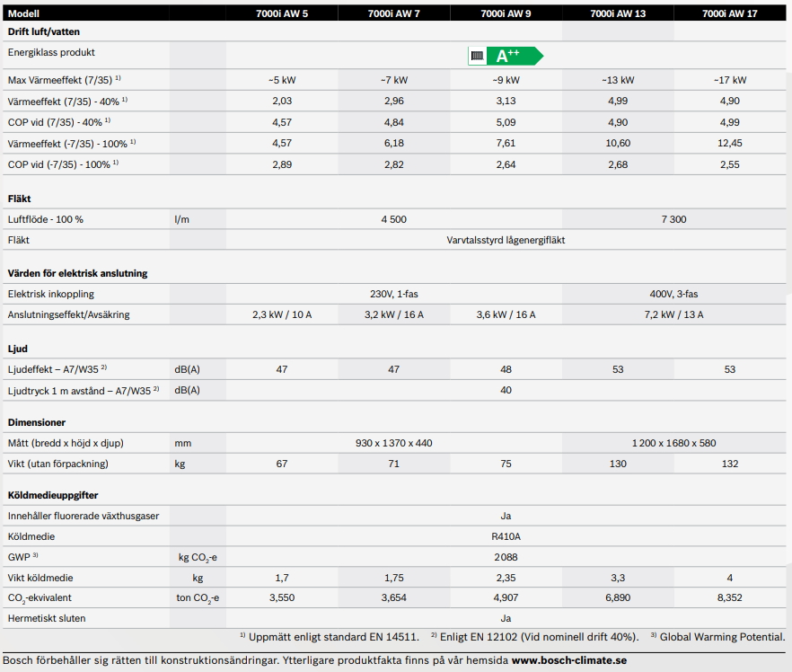Select the 400V, 3-fas connection cell
The width and height of the screenshot is (792, 672).
(673, 294)
